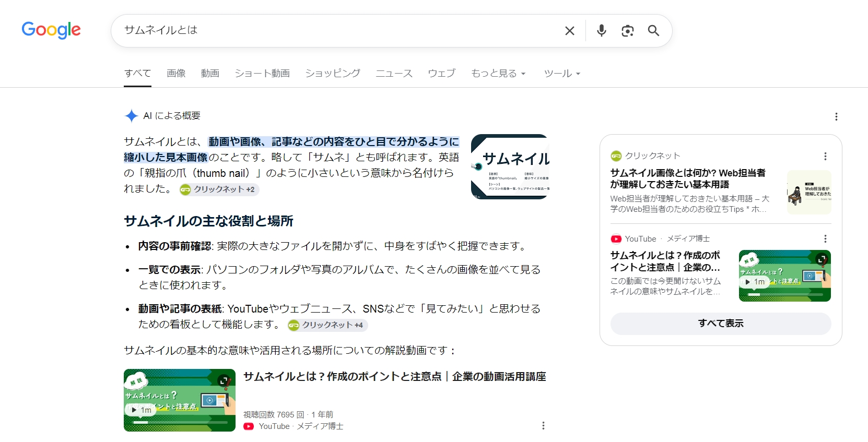The height and width of the screenshot is (442, 868).
Task: Submit search using the magnifier icon
Action: (653, 31)
